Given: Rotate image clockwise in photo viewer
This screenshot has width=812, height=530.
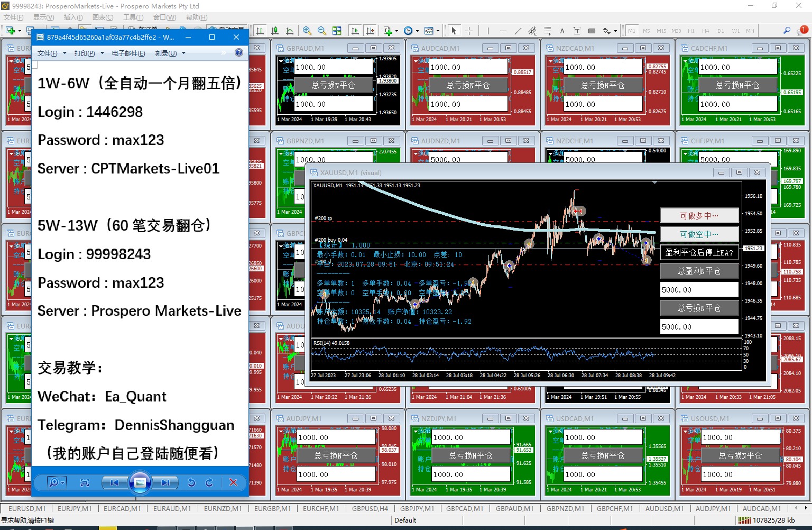Looking at the screenshot, I should pos(209,482).
